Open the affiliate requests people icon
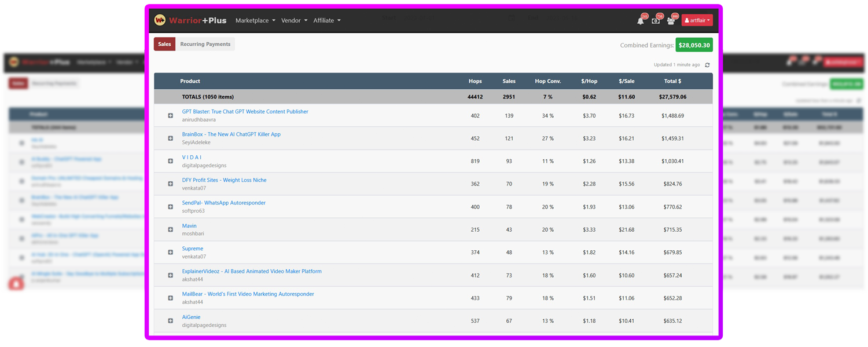The image size is (868, 347). pyautogui.click(x=671, y=21)
